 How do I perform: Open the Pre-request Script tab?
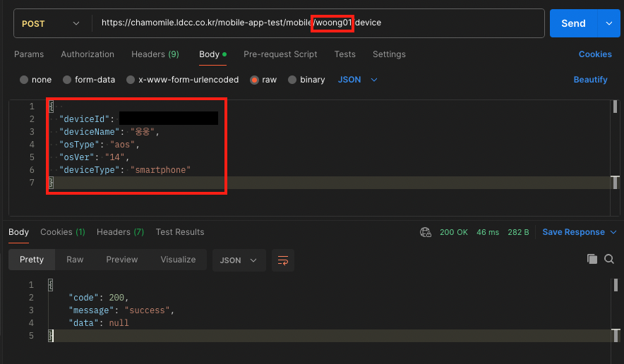[x=280, y=54]
